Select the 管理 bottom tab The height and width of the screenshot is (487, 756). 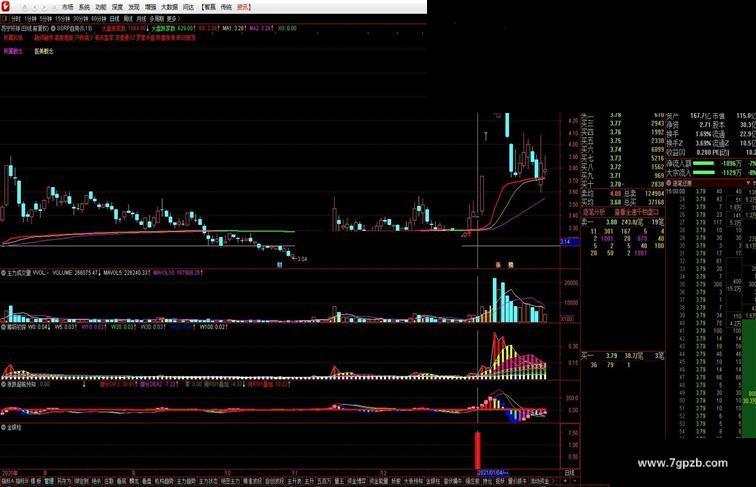[49, 481]
